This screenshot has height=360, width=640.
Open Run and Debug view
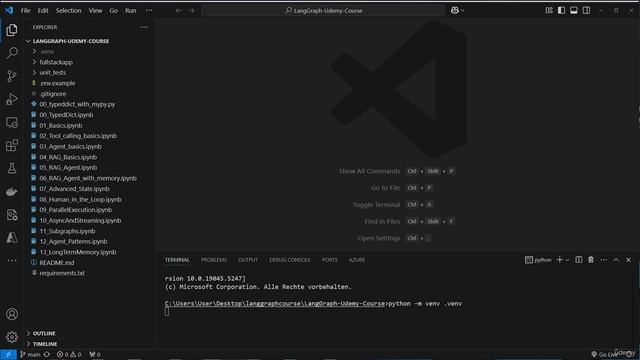coord(12,99)
